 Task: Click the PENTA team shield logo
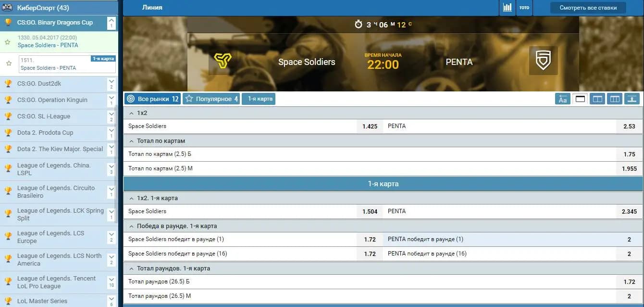tap(544, 61)
